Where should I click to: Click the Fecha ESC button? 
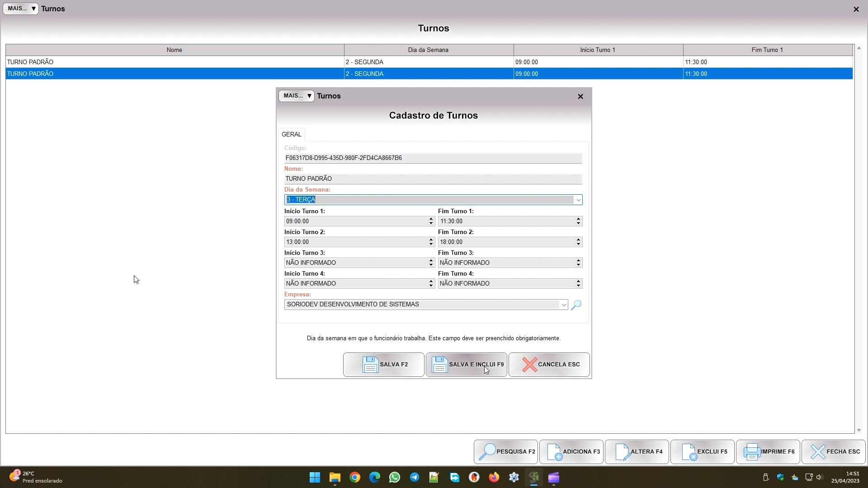coord(834,452)
